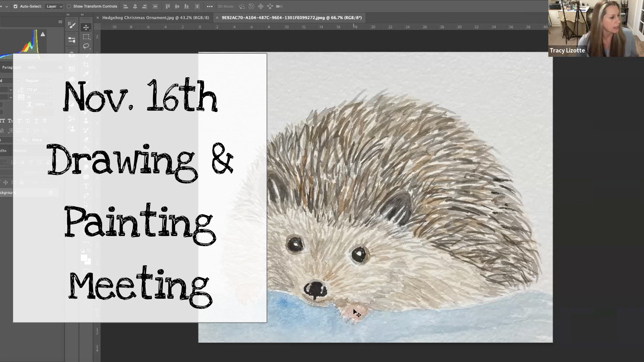Open the Paragraph panel tab
The width and height of the screenshot is (644, 362).
pos(11,67)
